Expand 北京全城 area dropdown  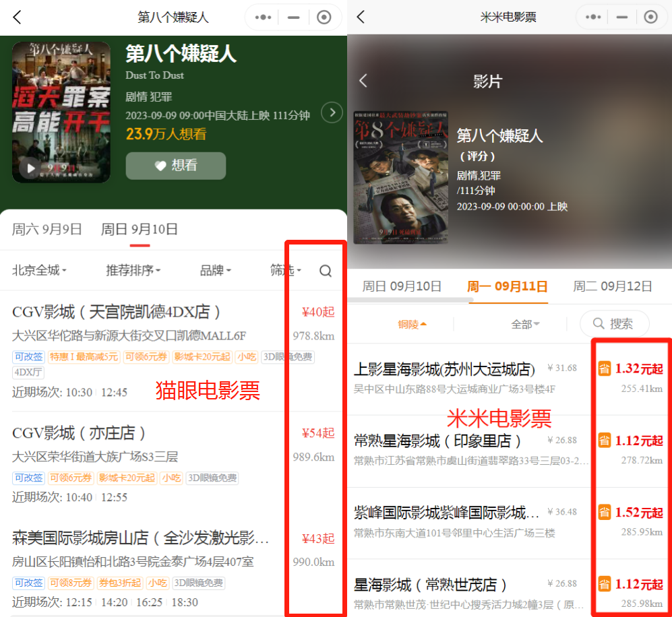click(39, 271)
